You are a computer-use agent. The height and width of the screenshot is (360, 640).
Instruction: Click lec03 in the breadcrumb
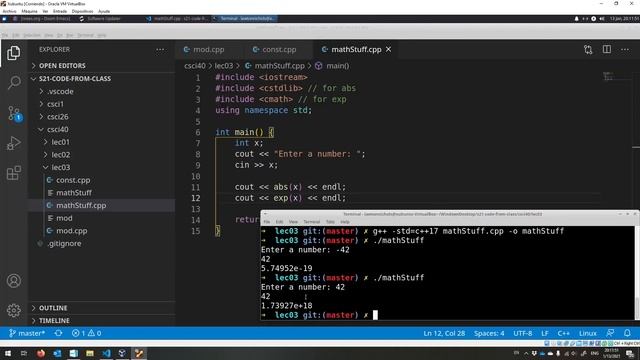tap(224, 66)
